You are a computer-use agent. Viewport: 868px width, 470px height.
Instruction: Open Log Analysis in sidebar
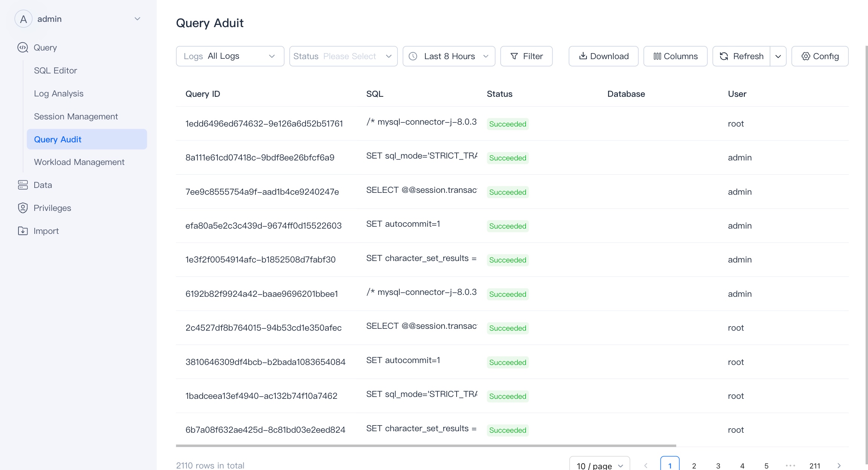coord(58,93)
